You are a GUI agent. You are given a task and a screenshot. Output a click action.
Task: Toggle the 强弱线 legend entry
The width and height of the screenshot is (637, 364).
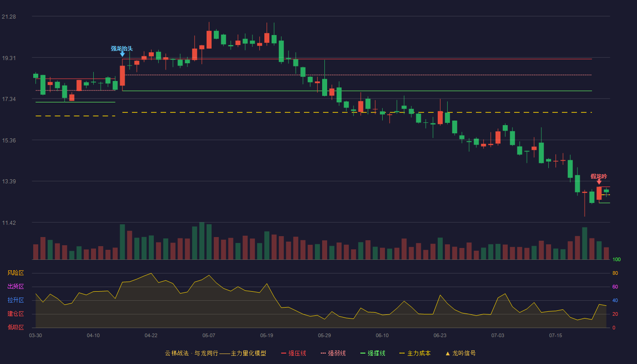point(333,353)
